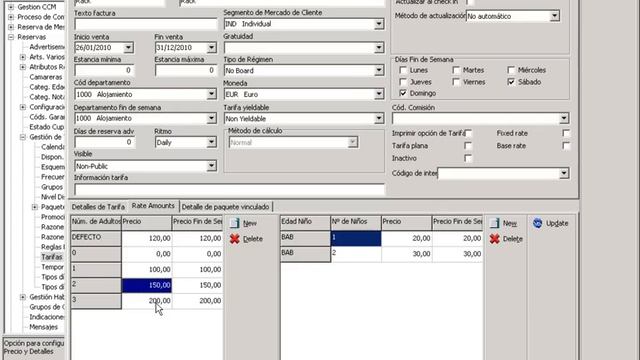Click the Estancia máxima field

point(186,71)
